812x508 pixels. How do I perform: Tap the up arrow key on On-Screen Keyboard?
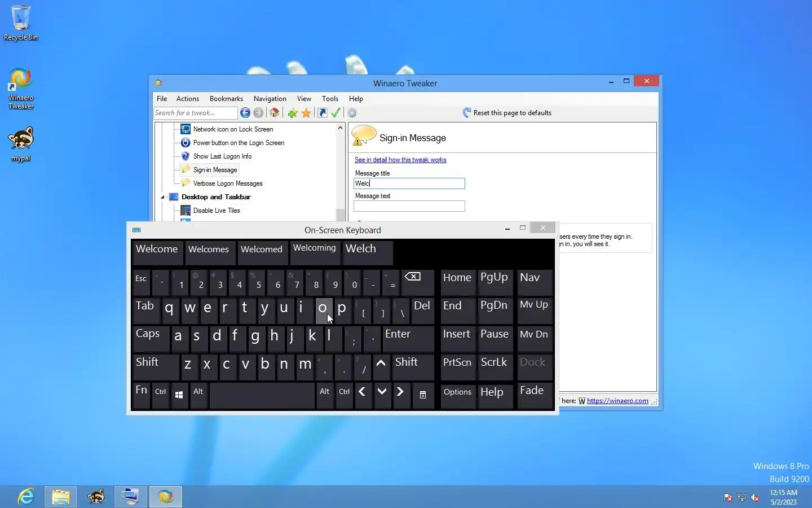tap(381, 367)
